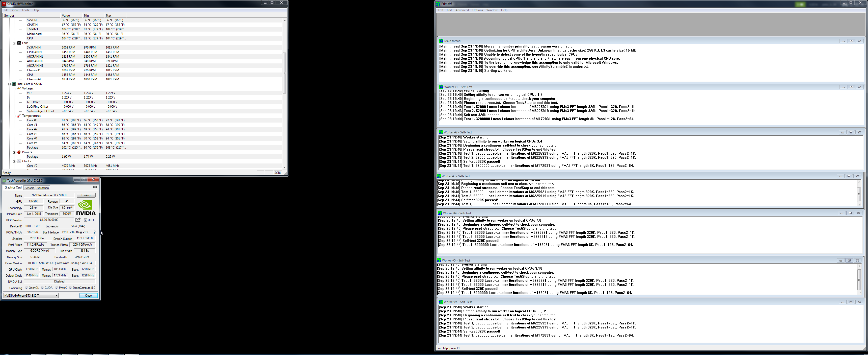Select the Core #4 temperature row
868x355 pixels.
(x=143, y=138)
